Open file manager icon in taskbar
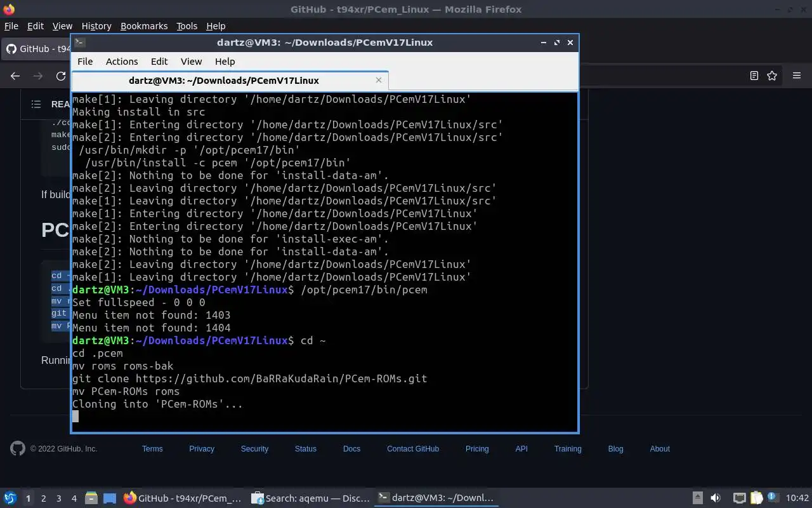The width and height of the screenshot is (812, 508). 91,498
